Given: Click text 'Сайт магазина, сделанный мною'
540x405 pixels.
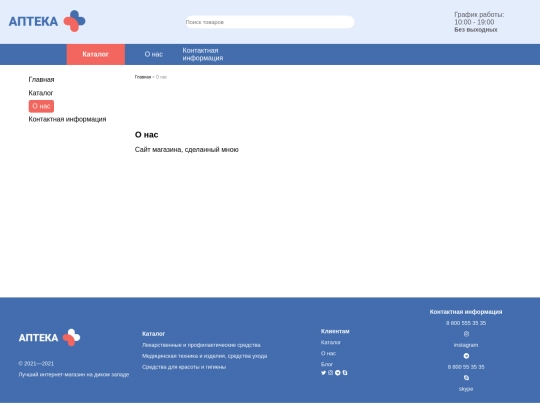Looking at the screenshot, I should point(187,150).
